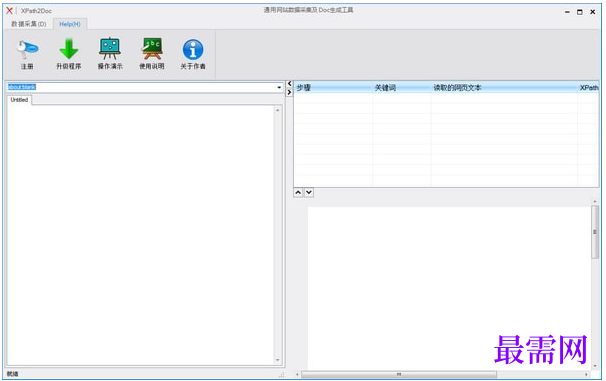Click the 读取的网页文本 column header
Viewport: 606px width, 381px height.
(x=504, y=88)
